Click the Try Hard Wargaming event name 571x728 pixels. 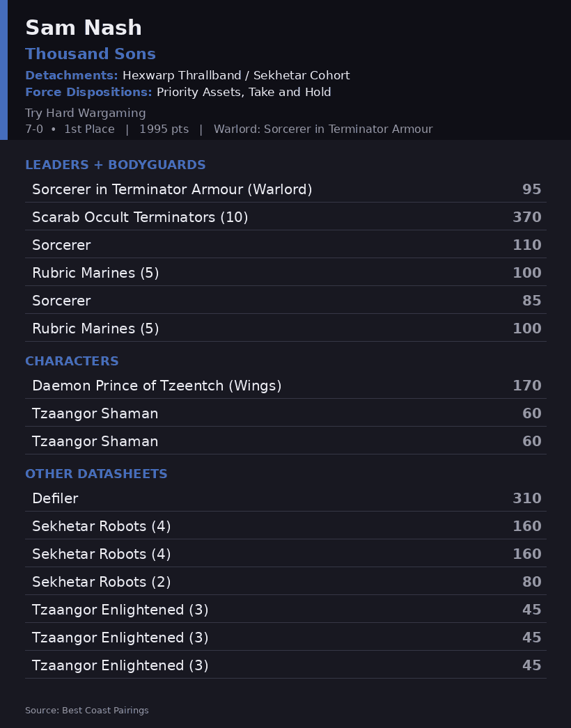pos(86,113)
